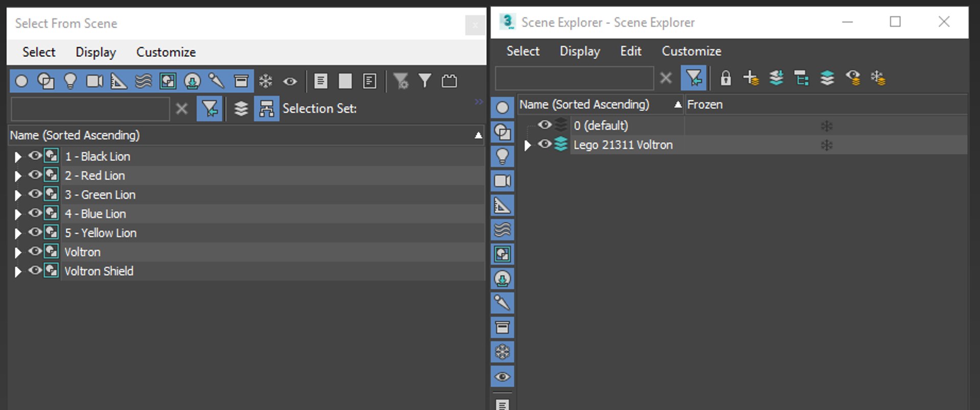Hide the 0 (default) layer

pyautogui.click(x=545, y=125)
